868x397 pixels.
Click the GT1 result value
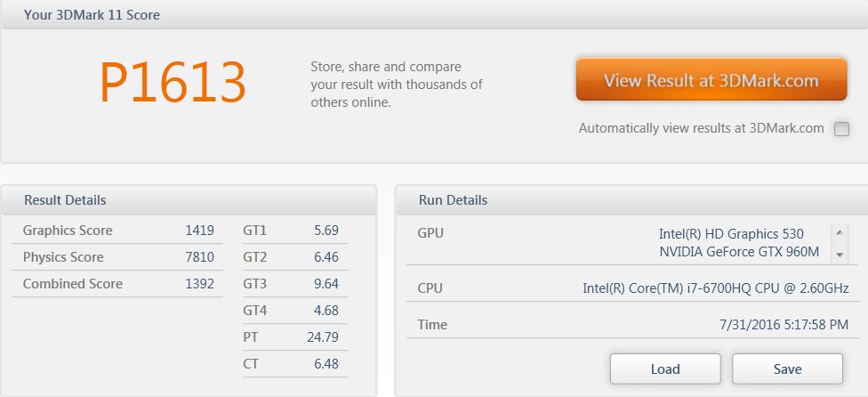(326, 231)
